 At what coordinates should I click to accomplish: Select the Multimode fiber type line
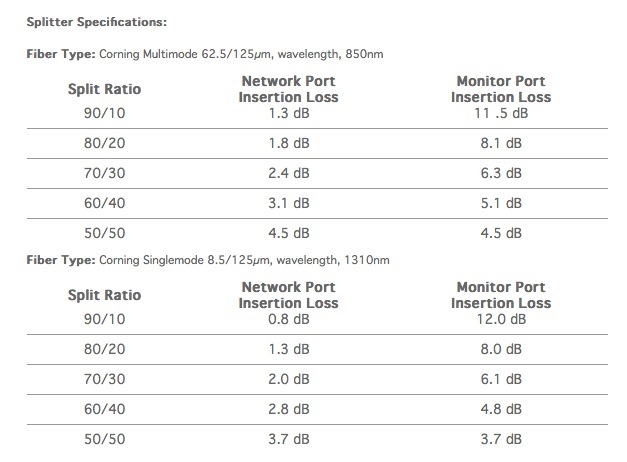205,54
